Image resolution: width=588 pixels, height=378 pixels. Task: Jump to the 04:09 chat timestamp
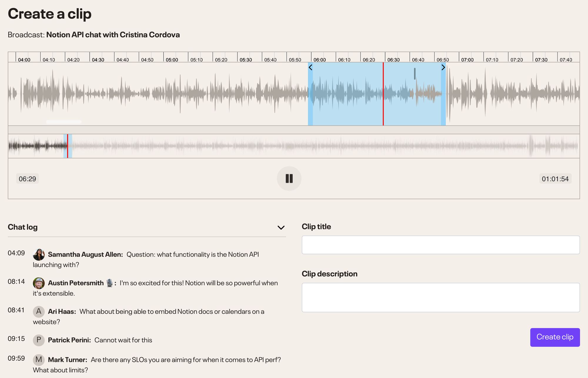(16, 253)
